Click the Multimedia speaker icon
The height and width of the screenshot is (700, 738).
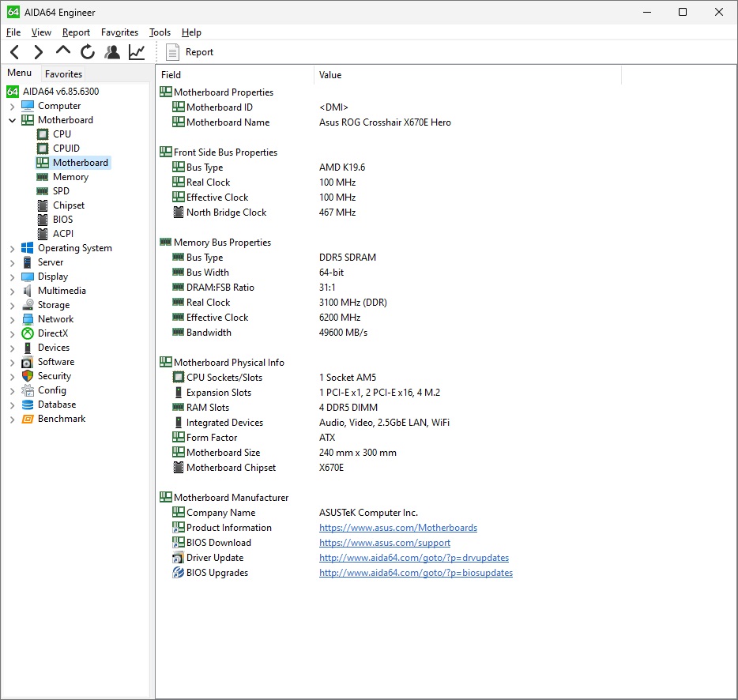(x=28, y=291)
